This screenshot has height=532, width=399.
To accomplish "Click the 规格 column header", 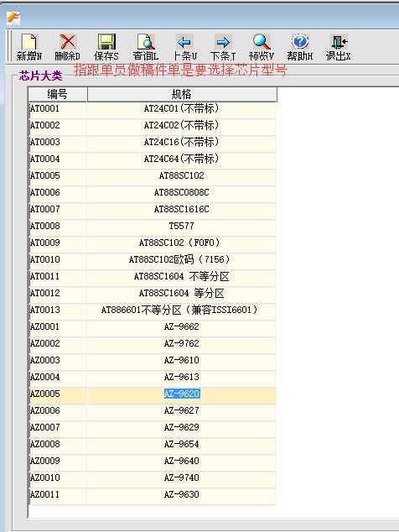I will [182, 94].
